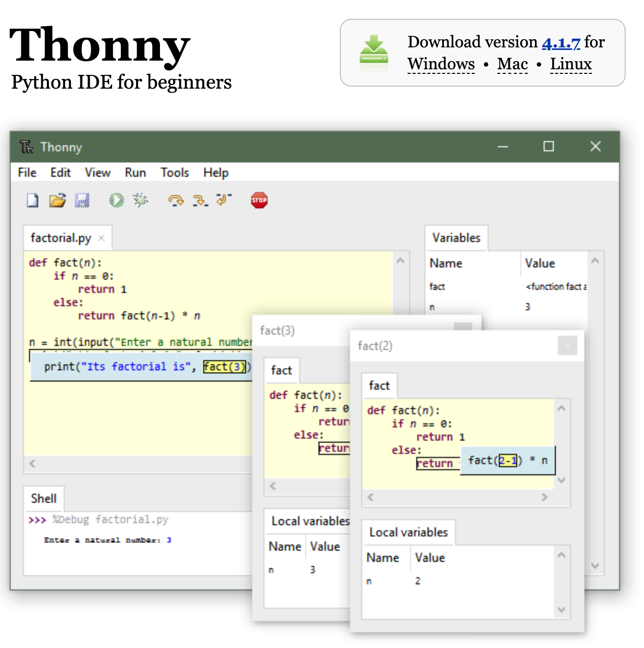This screenshot has height=648, width=644.
Task: Save the current file
Action: tap(83, 200)
